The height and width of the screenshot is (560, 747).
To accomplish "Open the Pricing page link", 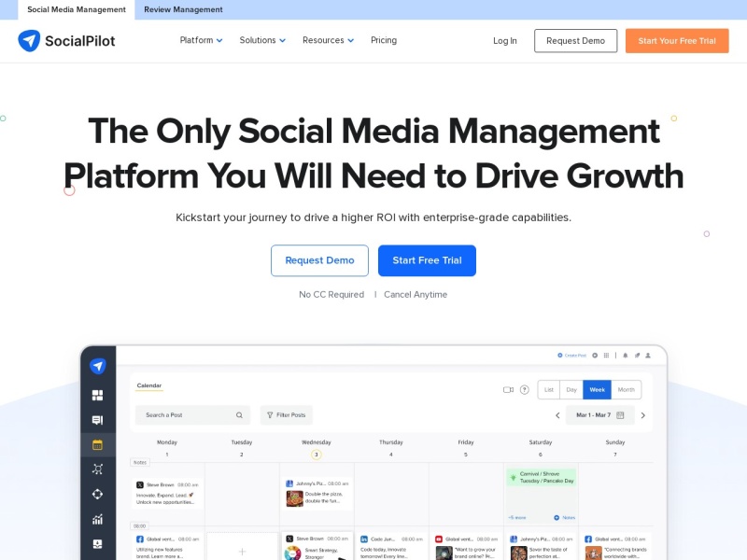I will pos(384,40).
